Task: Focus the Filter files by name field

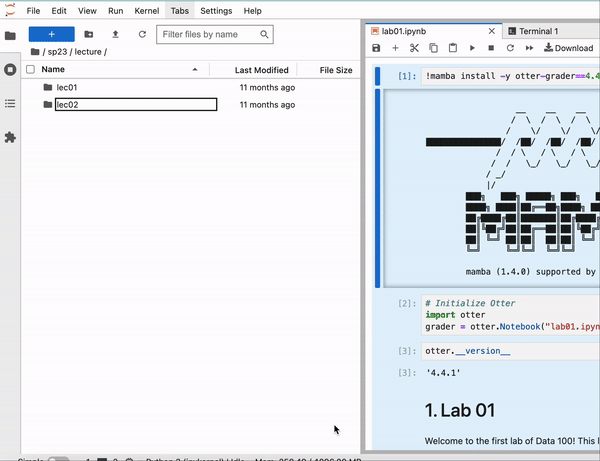Action: pyautogui.click(x=215, y=34)
